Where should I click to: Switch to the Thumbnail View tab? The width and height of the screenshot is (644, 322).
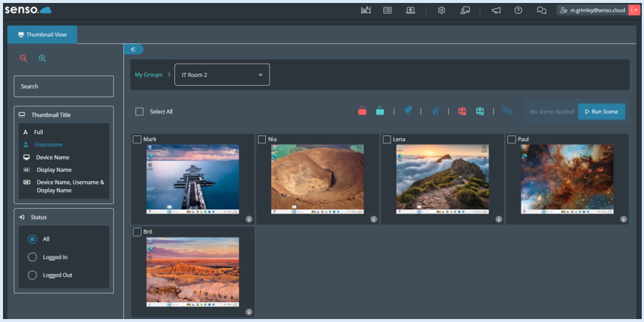42,35
